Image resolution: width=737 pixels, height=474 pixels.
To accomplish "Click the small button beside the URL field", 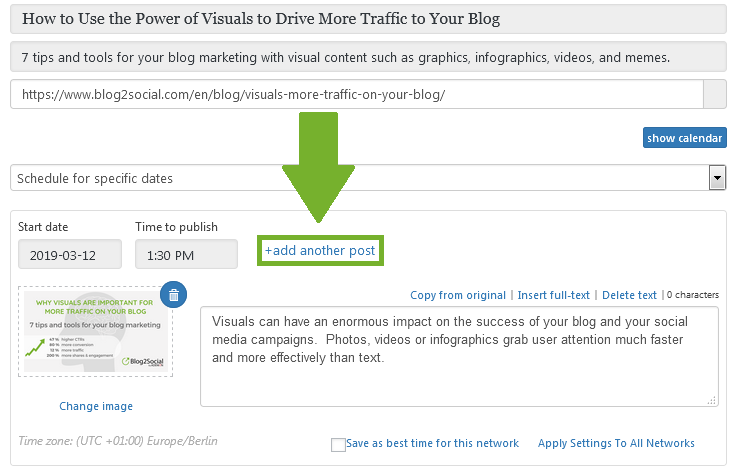I will click(x=714, y=95).
